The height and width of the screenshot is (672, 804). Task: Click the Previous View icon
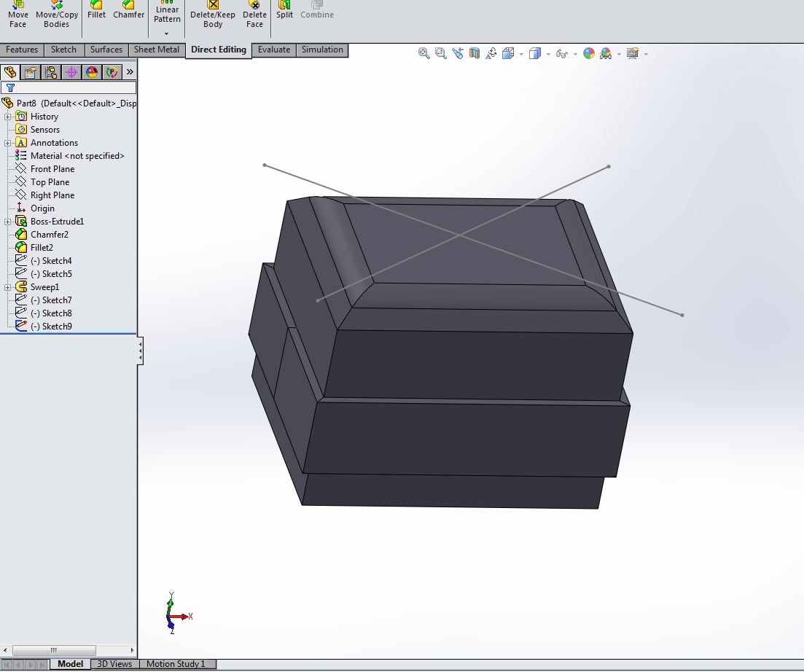(458, 53)
